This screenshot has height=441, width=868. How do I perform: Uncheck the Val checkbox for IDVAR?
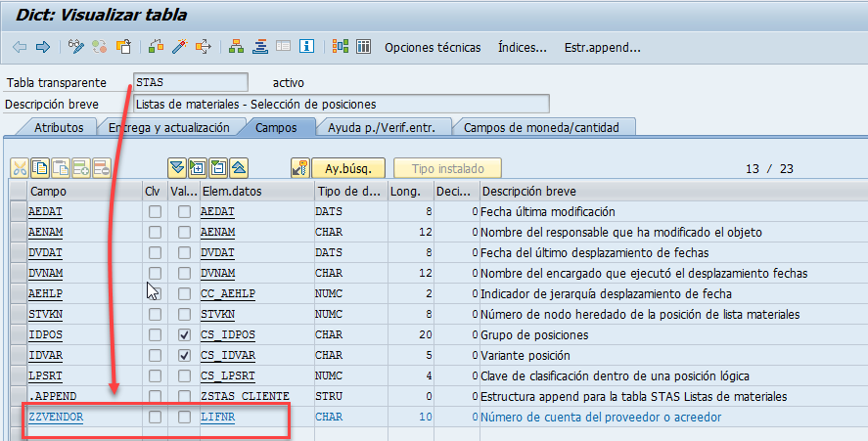click(184, 355)
